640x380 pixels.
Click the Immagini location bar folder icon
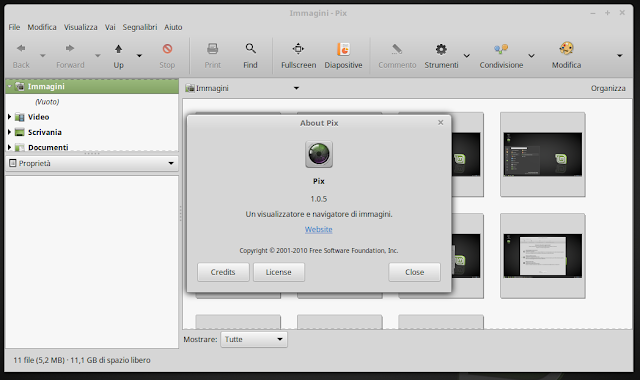pos(190,88)
